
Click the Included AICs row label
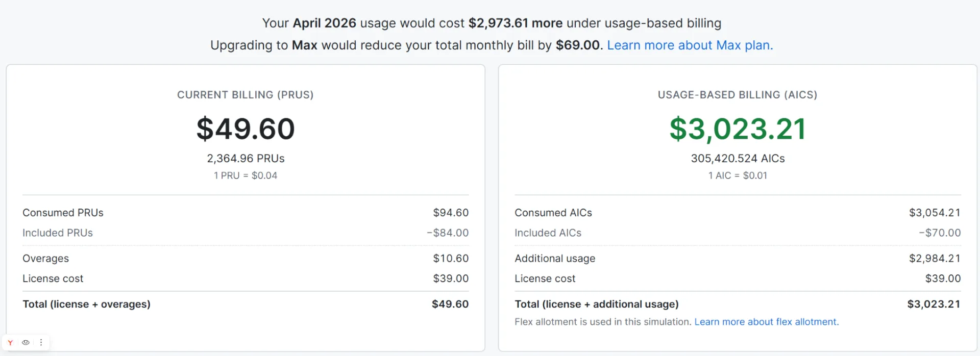tap(548, 233)
